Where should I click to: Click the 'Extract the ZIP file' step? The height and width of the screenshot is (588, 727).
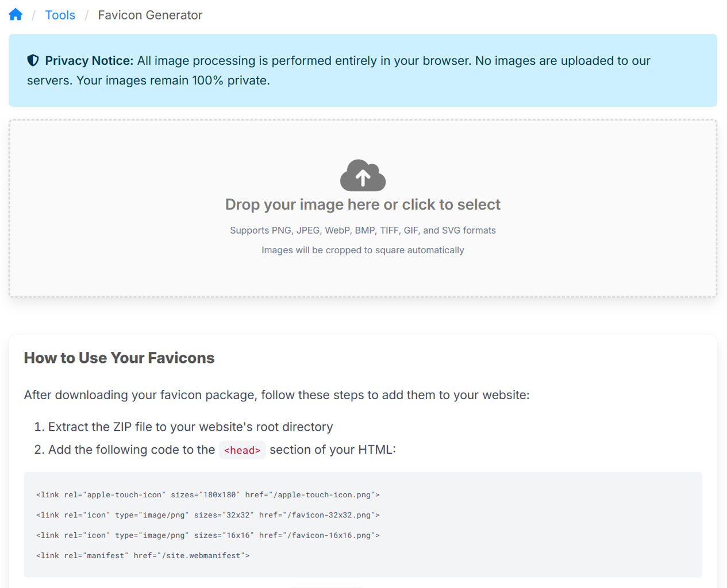190,427
